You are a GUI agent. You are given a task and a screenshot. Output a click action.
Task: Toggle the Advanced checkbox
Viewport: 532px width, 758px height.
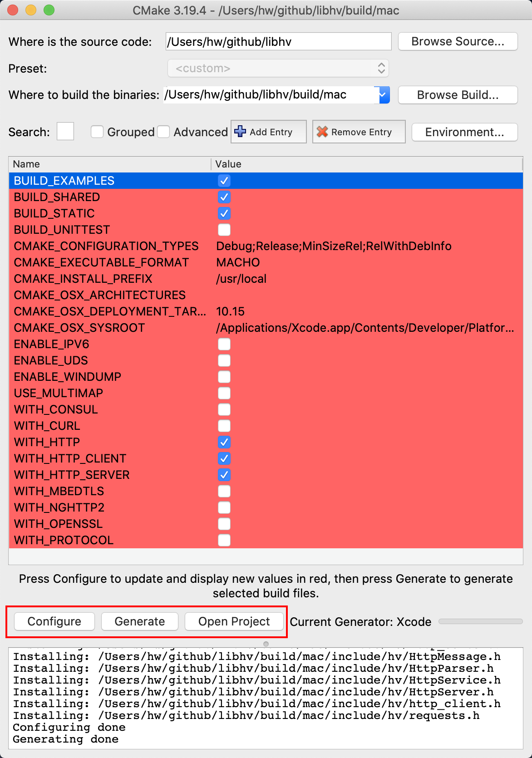(163, 132)
